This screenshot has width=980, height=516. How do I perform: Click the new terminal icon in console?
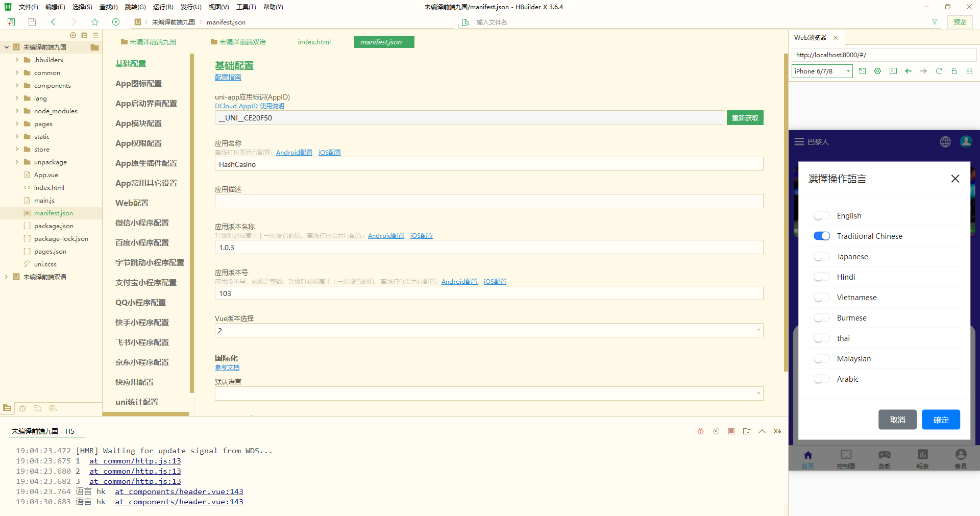[x=747, y=431]
